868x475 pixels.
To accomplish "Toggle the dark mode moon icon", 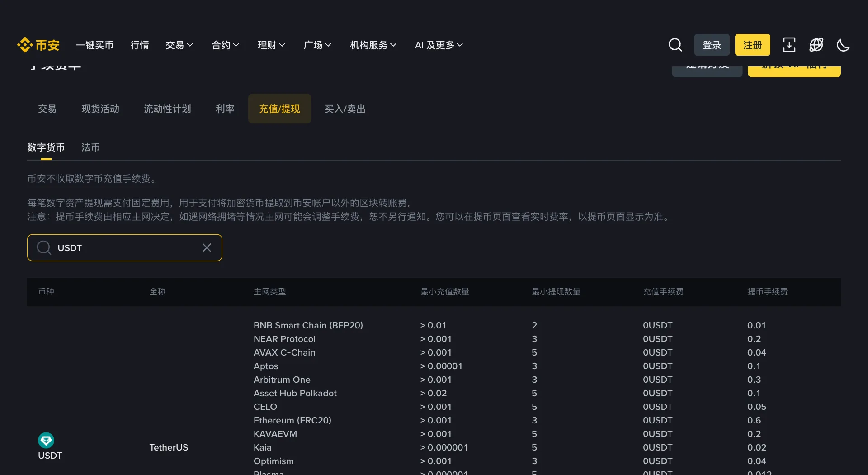I will 843,45.
